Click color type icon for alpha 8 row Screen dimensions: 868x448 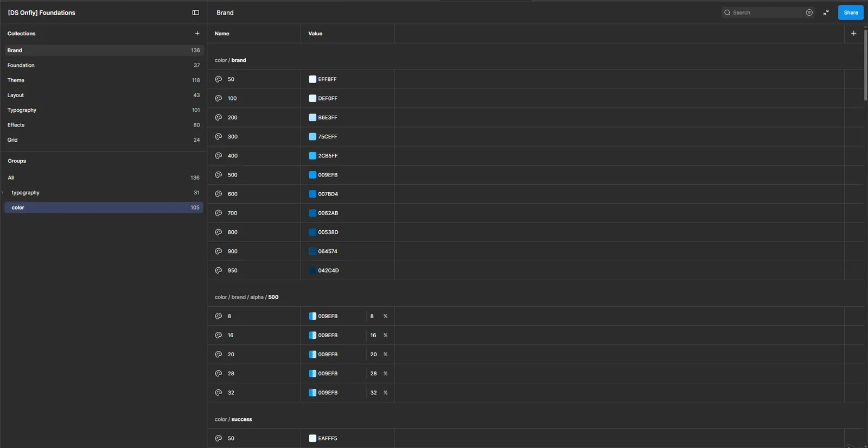point(219,316)
